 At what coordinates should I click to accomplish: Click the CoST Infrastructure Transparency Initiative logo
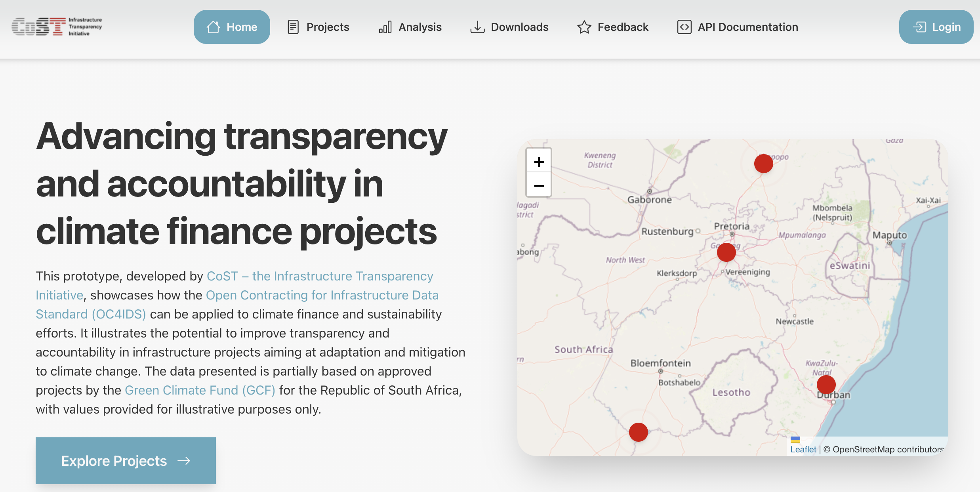click(x=57, y=27)
